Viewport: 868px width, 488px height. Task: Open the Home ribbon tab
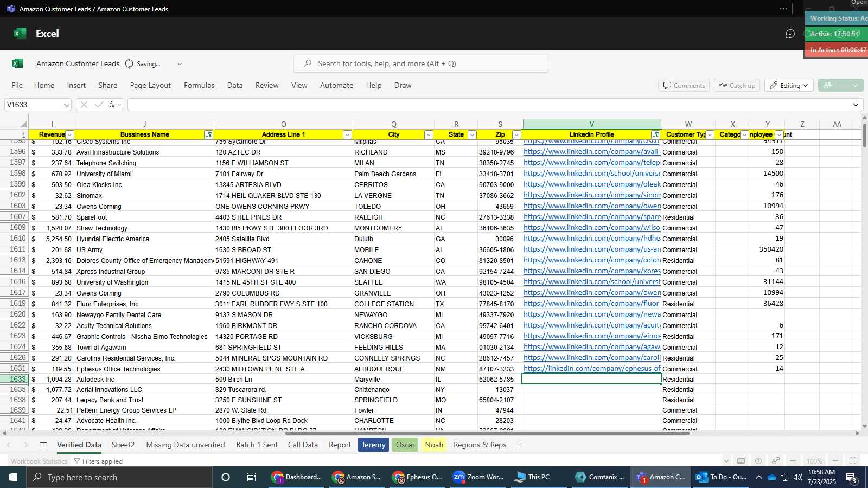[44, 85]
